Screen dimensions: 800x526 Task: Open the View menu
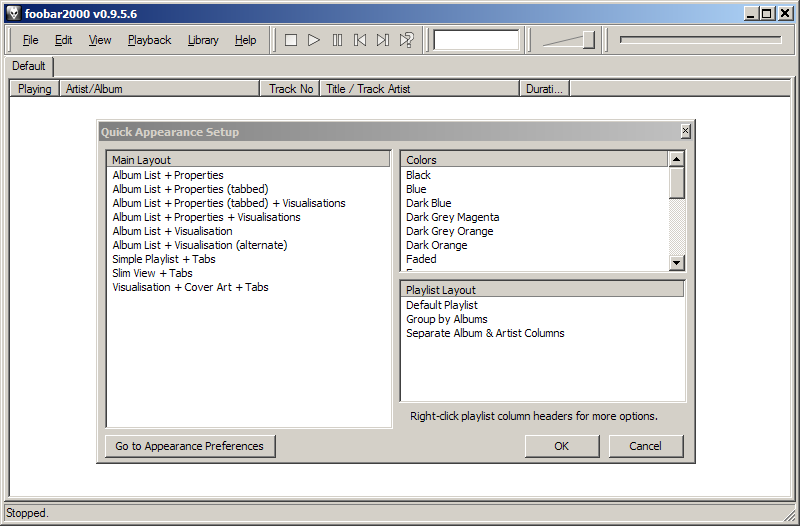point(100,40)
